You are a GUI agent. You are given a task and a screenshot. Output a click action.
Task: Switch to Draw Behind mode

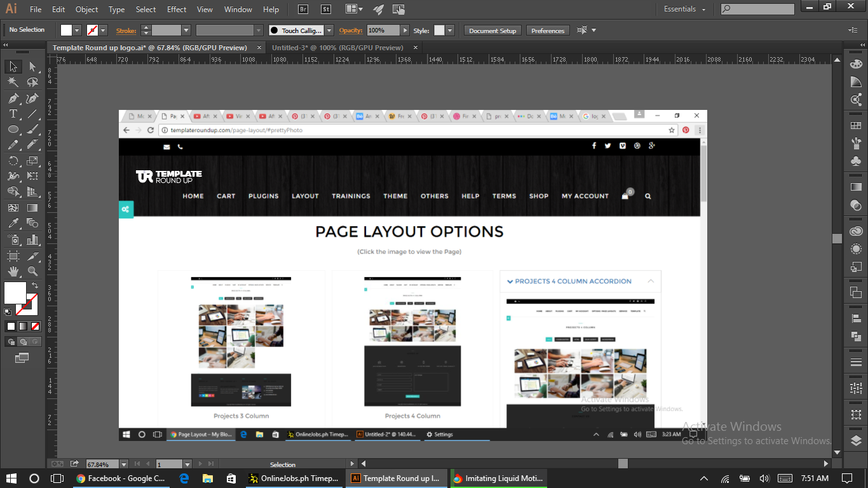coord(23,342)
